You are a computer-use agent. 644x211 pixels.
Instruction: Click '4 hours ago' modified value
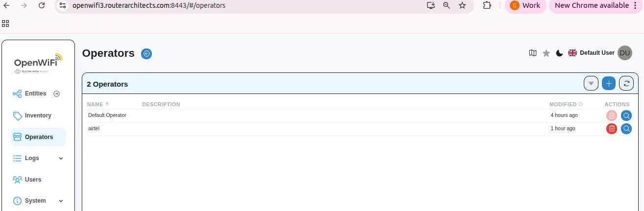pyautogui.click(x=564, y=115)
